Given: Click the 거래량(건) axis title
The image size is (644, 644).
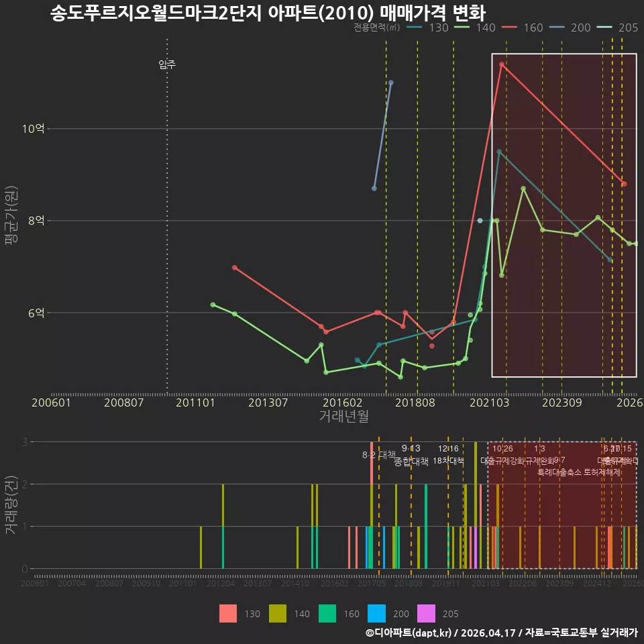Looking at the screenshot, I should [x=11, y=504].
